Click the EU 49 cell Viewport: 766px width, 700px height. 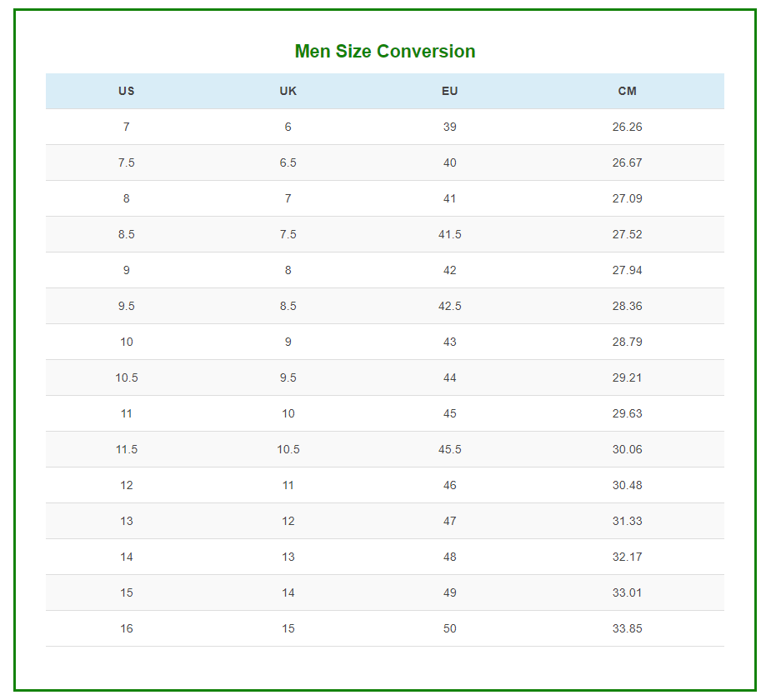pyautogui.click(x=450, y=592)
